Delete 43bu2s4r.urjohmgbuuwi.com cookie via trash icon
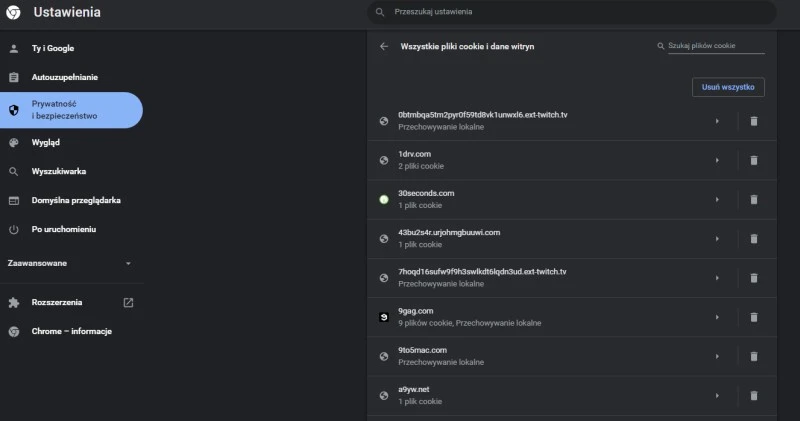 point(754,238)
